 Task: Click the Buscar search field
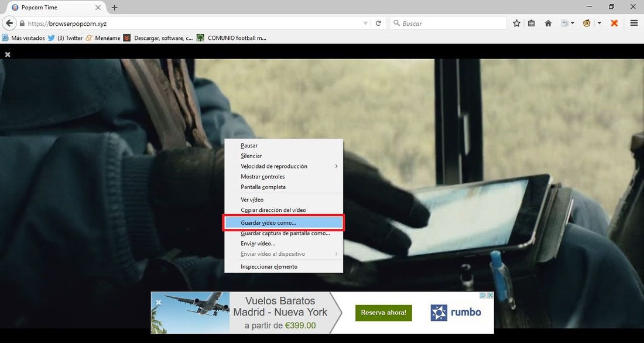[x=448, y=23]
